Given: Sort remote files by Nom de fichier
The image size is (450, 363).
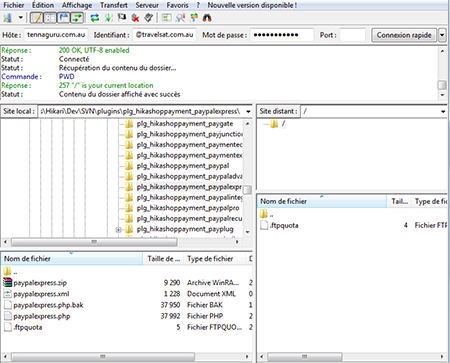Looking at the screenshot, I should 322,201.
